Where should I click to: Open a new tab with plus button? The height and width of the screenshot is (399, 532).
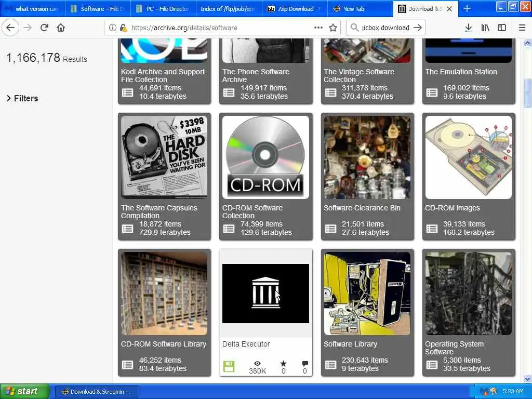[467, 8]
